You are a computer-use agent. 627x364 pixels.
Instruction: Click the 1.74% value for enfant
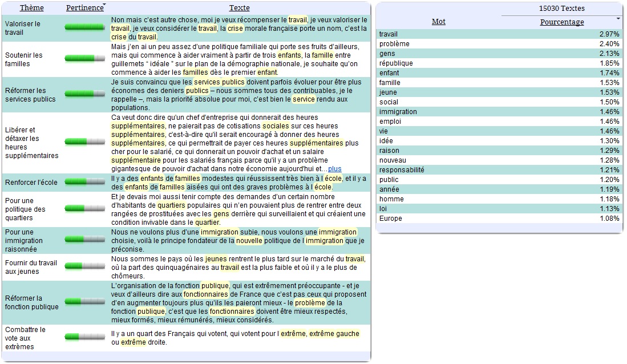(x=609, y=73)
